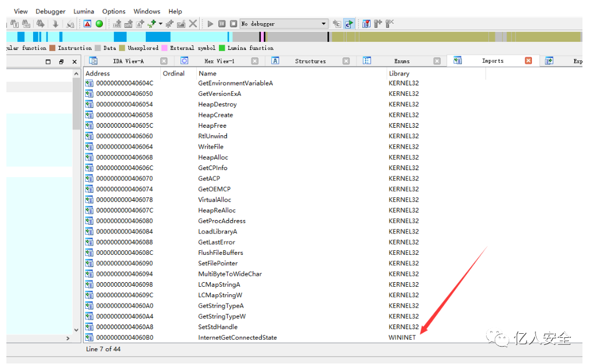590x364 pixels.
Task: Sort imports by Address column header
Action: [x=122, y=73]
